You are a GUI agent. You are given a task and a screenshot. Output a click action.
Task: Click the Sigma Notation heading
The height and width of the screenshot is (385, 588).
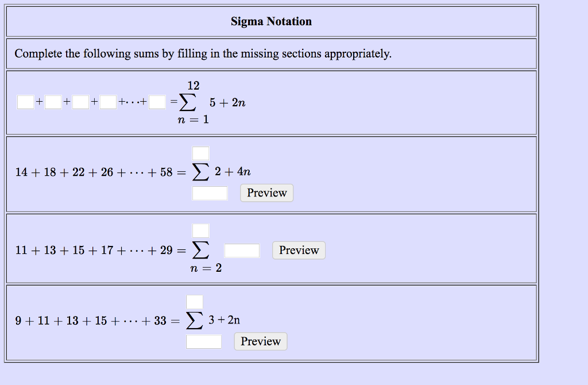point(271,21)
